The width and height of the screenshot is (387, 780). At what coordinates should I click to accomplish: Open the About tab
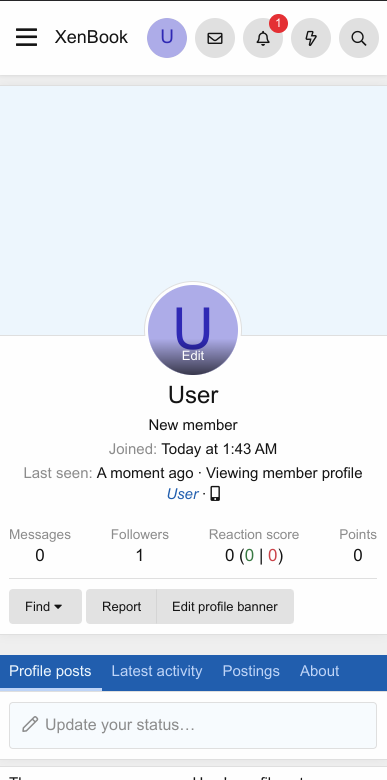point(319,671)
